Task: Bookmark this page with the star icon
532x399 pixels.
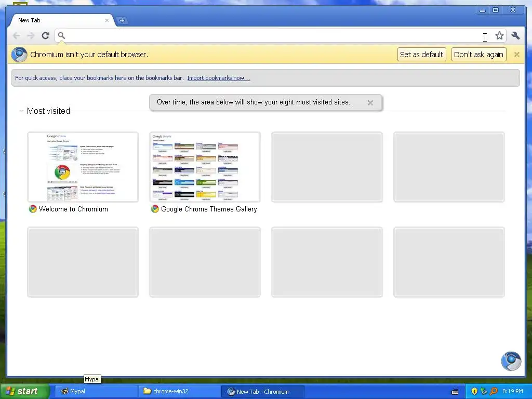Action: [x=499, y=35]
